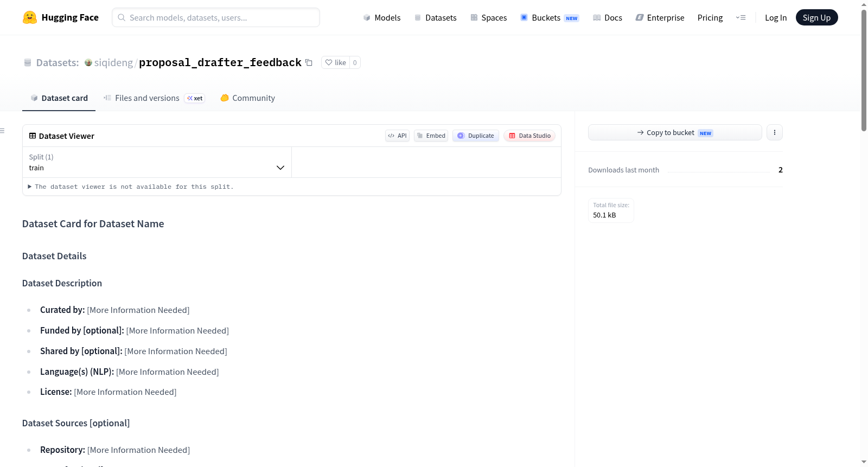
Task: Toggle the left table-of-contents sidebar icon
Action: pos(2,131)
